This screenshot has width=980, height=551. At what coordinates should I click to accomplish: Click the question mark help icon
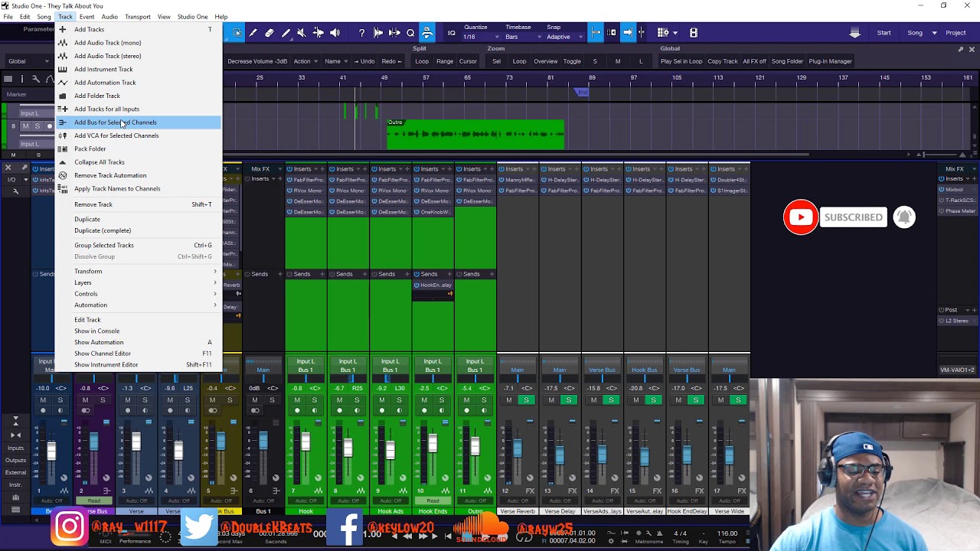(x=361, y=33)
